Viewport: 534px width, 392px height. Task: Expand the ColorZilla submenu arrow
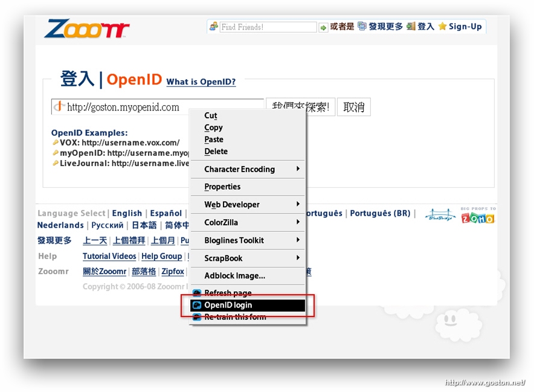[298, 222]
